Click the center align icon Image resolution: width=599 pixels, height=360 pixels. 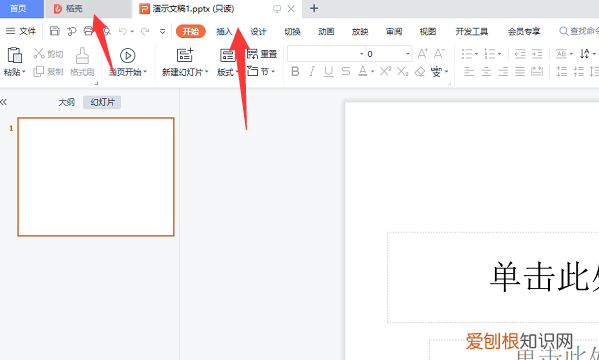point(486,71)
